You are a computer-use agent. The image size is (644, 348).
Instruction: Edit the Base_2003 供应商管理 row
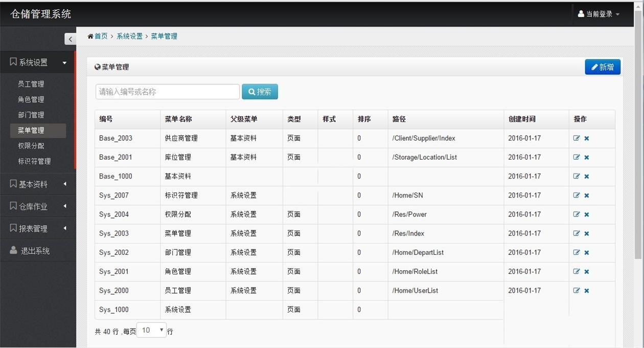coord(577,138)
